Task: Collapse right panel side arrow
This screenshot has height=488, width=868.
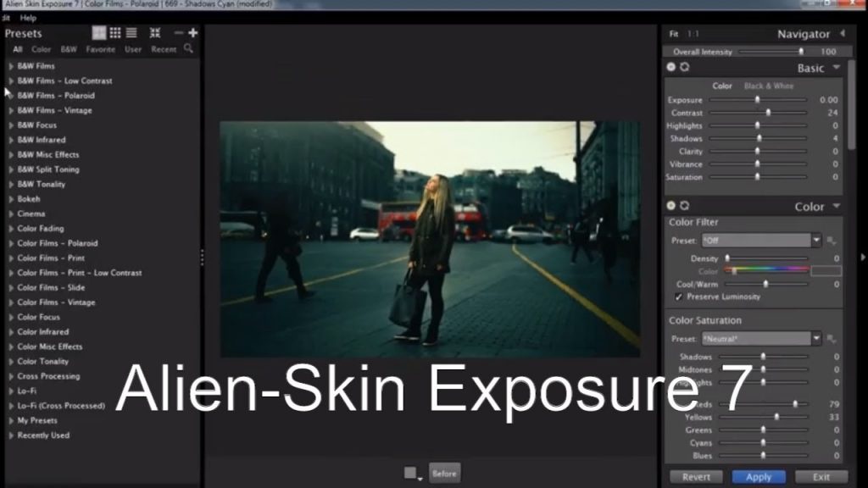Action: [x=862, y=258]
